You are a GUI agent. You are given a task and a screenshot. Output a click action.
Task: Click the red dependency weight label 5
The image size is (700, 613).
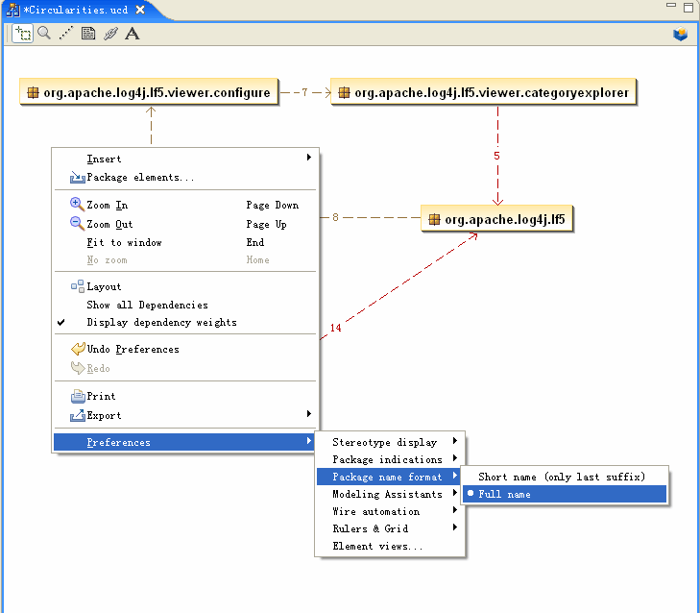pyautogui.click(x=496, y=156)
